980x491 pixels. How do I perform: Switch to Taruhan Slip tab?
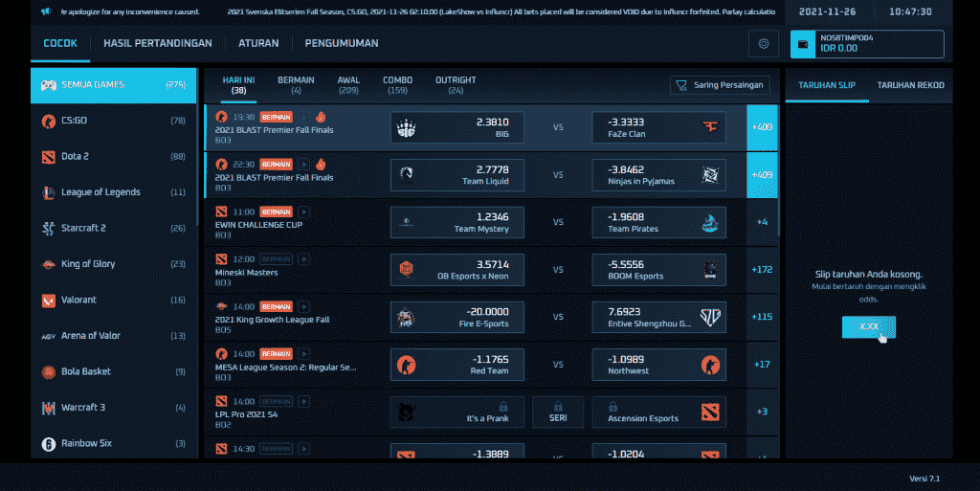tap(826, 85)
